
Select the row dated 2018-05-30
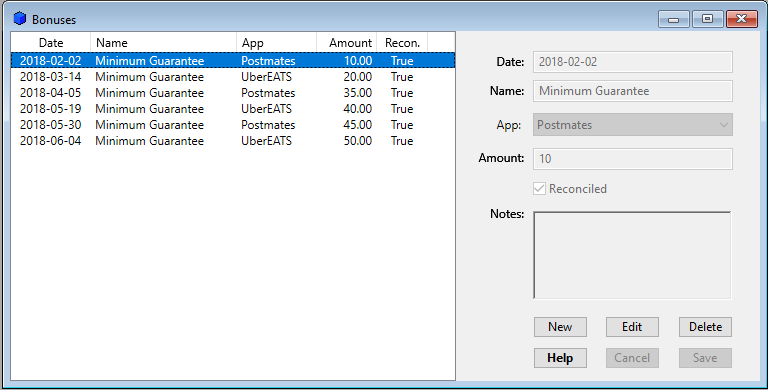coord(233,125)
